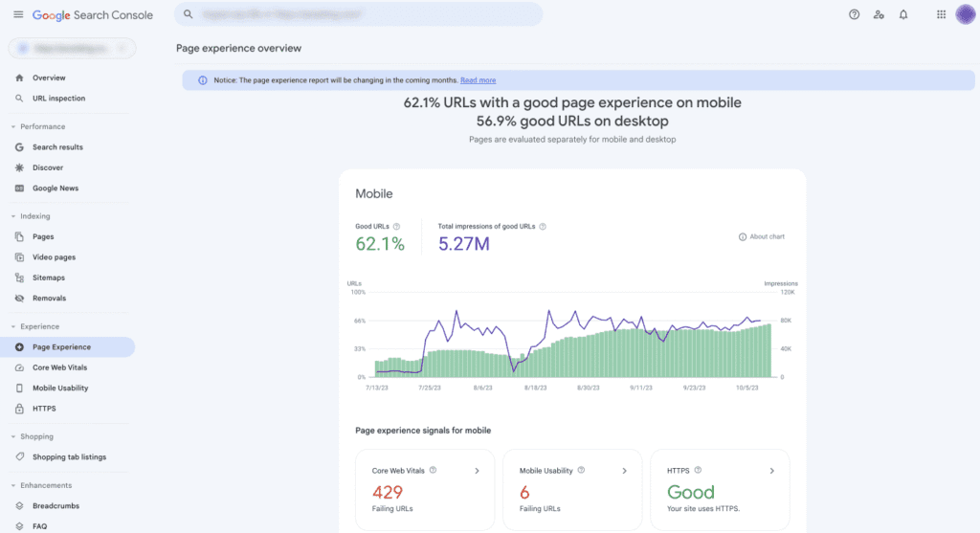Open the notifications bell
Image resolution: width=980 pixels, height=533 pixels.
click(903, 14)
